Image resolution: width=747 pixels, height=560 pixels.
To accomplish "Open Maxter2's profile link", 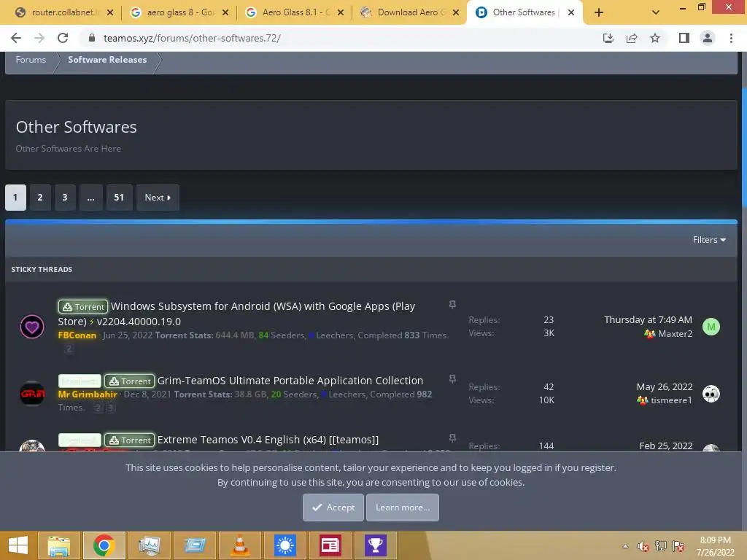I will pyautogui.click(x=675, y=334).
